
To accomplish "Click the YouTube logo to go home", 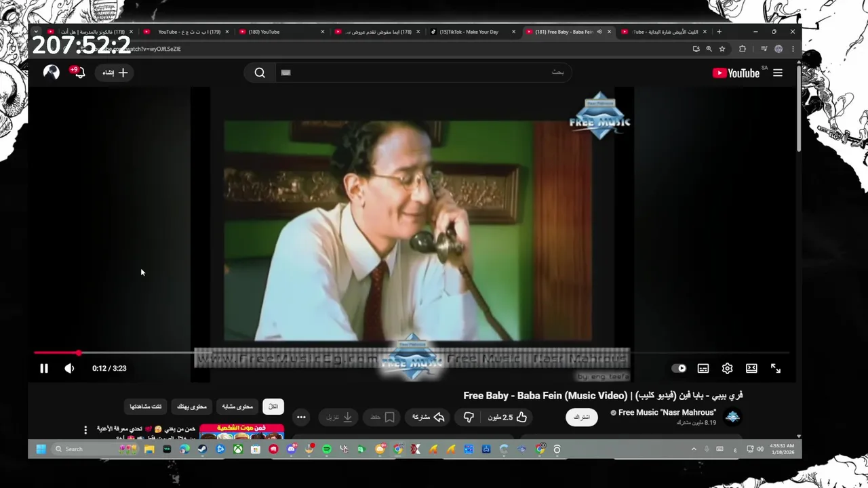I will [736, 73].
